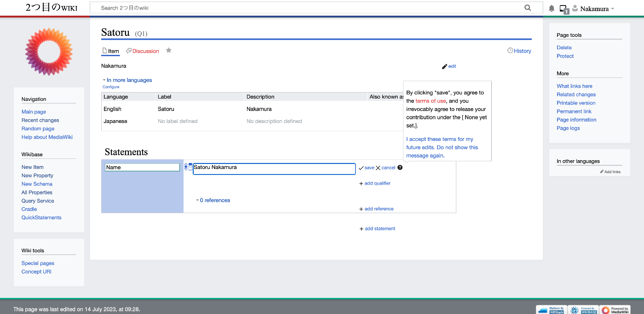
Task: Collapse the 0 references section
Action: point(213,200)
